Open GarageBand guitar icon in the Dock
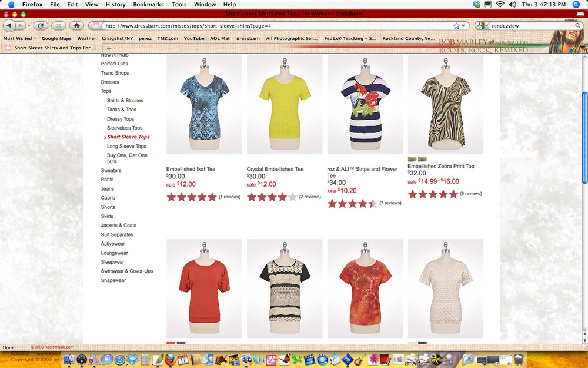Screen dimensions: 588x368 tap(360, 360)
